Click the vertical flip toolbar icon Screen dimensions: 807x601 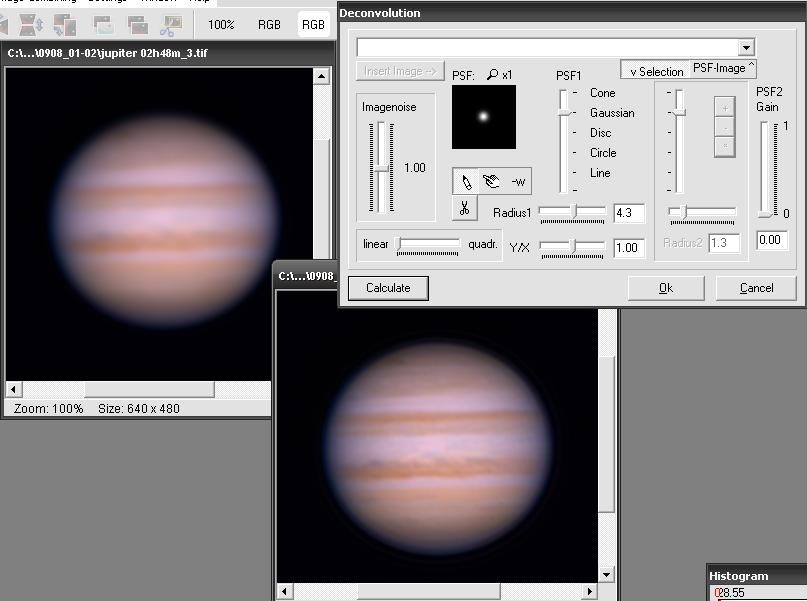pos(31,25)
